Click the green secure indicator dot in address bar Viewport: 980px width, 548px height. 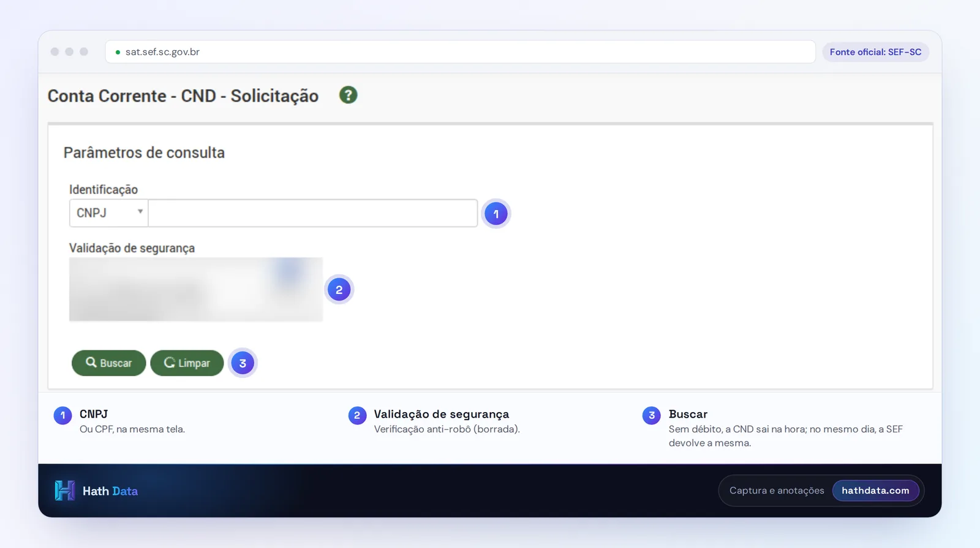[118, 52]
